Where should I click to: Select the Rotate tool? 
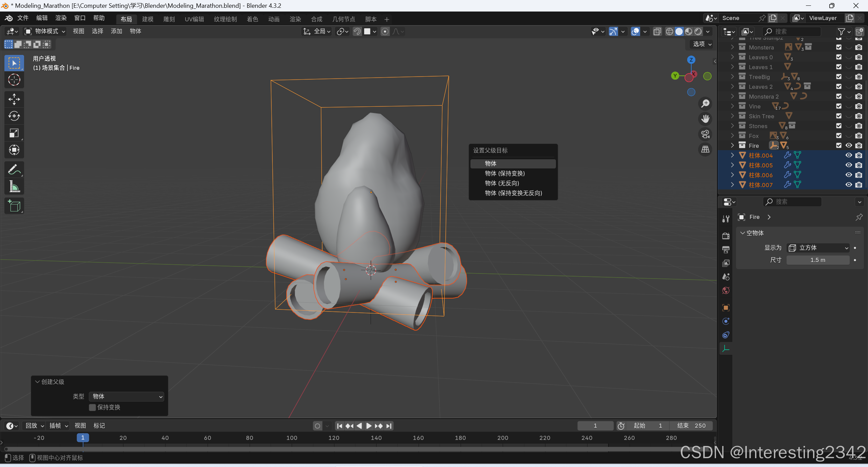coord(14,116)
